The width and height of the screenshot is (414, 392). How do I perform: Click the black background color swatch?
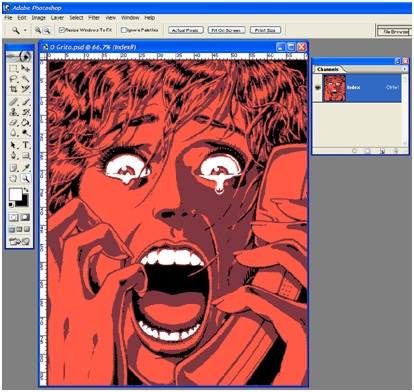pos(23,201)
